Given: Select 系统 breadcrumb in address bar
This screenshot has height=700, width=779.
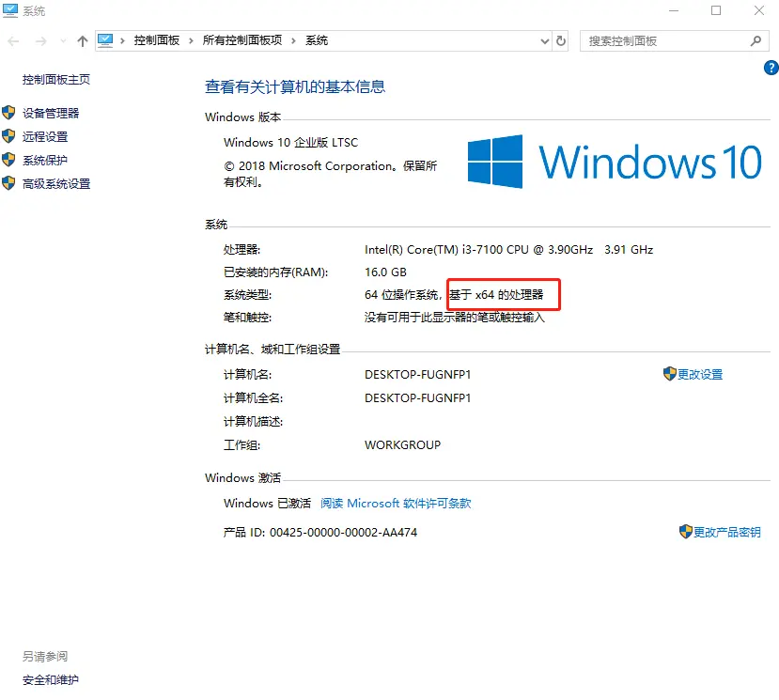Looking at the screenshot, I should coord(317,40).
